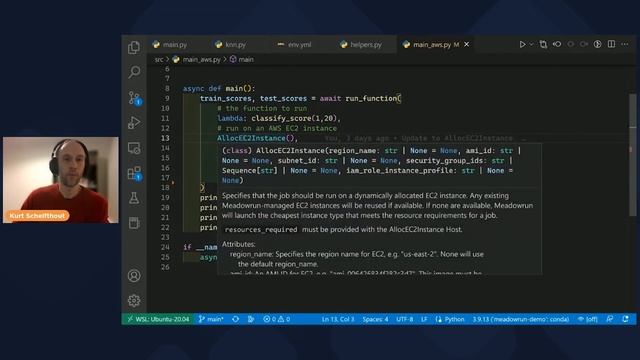This screenshot has height=360, width=640.
Task: Select encoding UTF-8 in status bar
Action: click(404, 319)
